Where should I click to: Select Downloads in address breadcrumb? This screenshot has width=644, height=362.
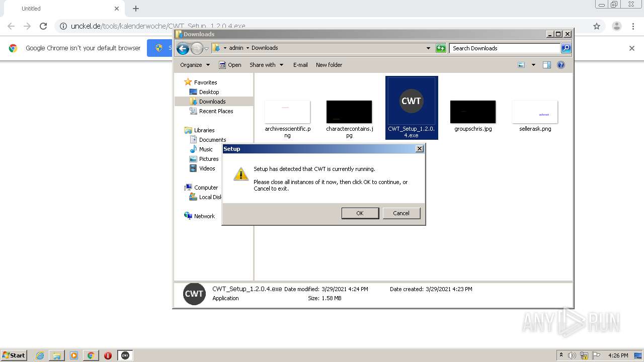coord(265,48)
